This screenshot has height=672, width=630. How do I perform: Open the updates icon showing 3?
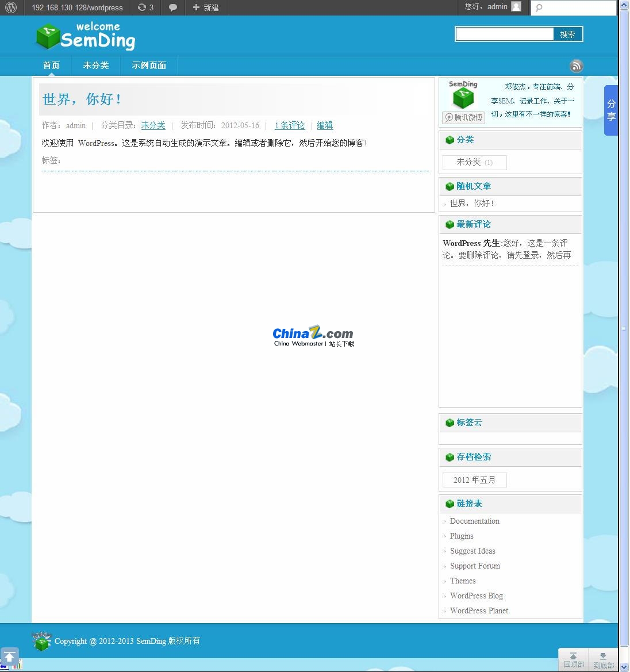click(x=145, y=7)
